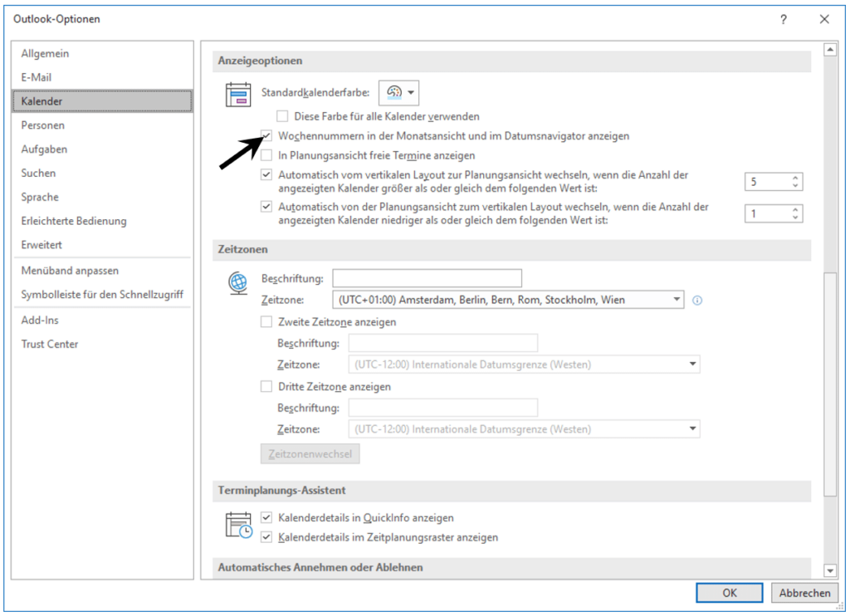Click the help question mark icon
850x616 pixels.
point(784,20)
